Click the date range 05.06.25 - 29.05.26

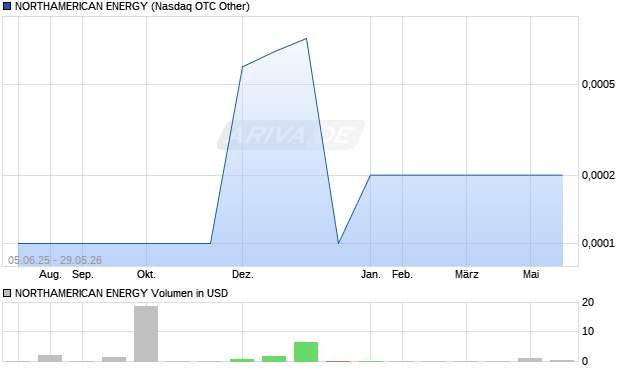click(x=55, y=260)
